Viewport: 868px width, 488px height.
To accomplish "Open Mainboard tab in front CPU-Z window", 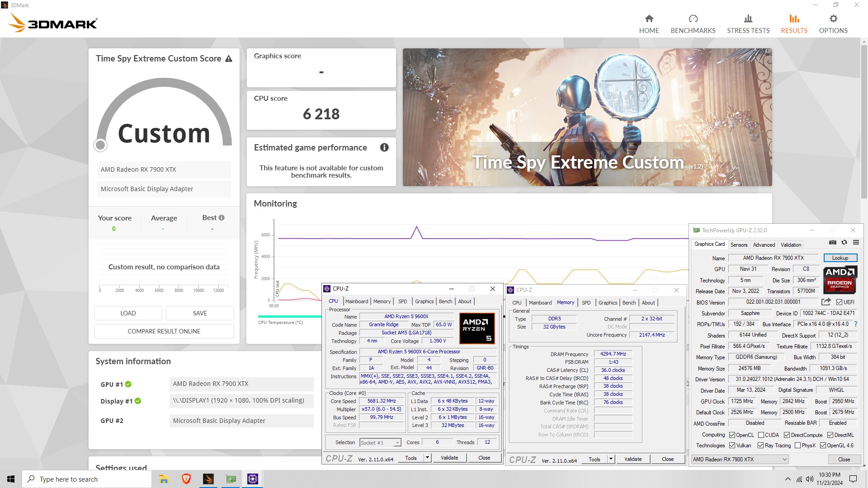I will [357, 301].
